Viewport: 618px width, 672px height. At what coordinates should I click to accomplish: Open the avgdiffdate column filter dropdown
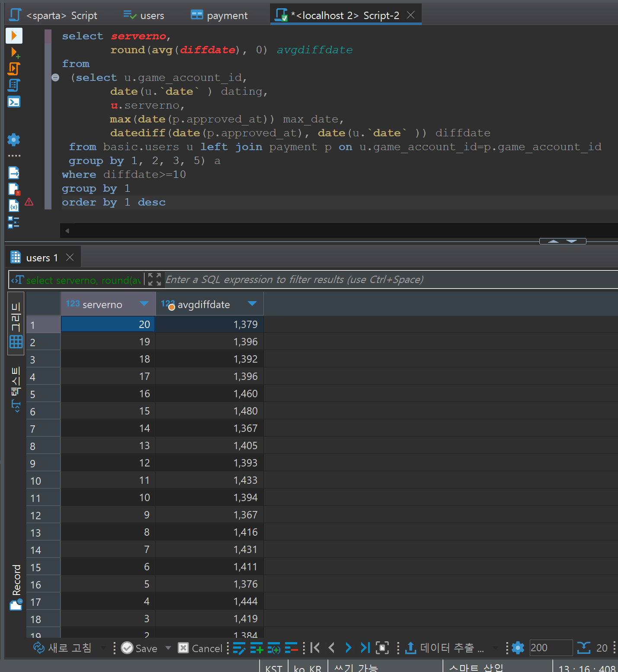click(252, 304)
